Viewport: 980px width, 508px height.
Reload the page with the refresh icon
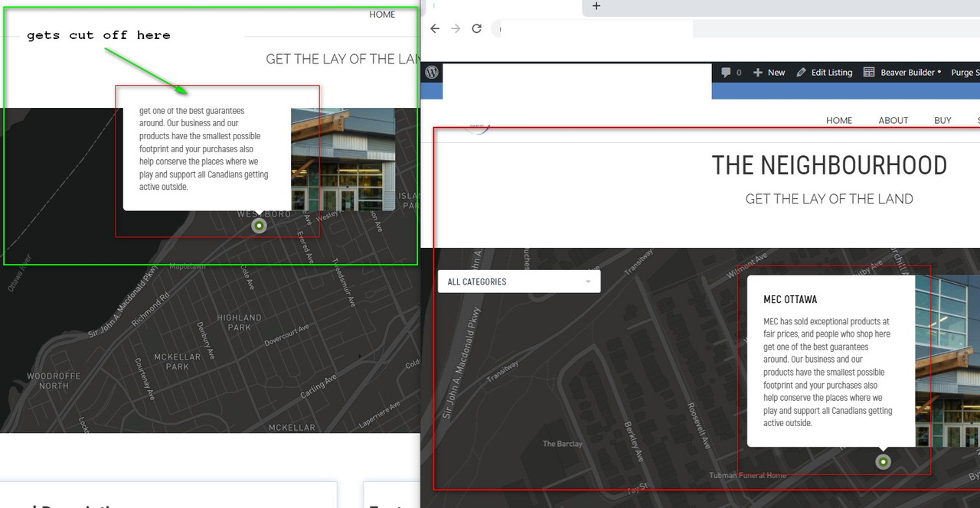(x=476, y=28)
